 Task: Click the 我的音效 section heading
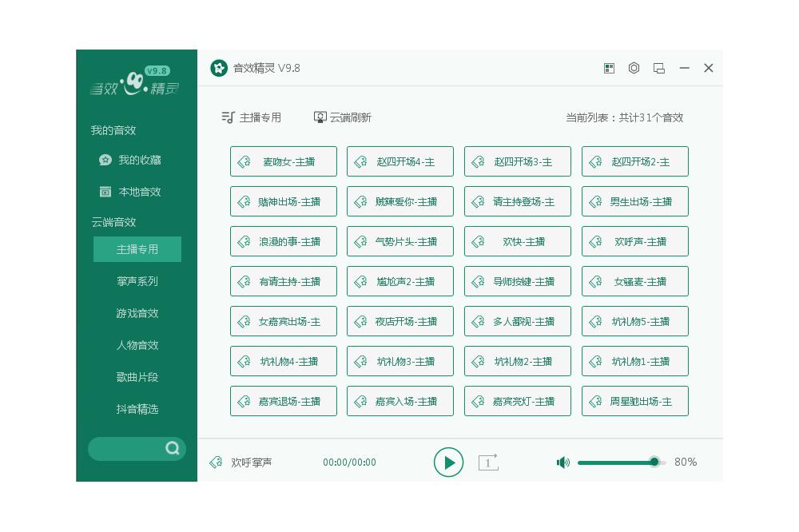(113, 130)
